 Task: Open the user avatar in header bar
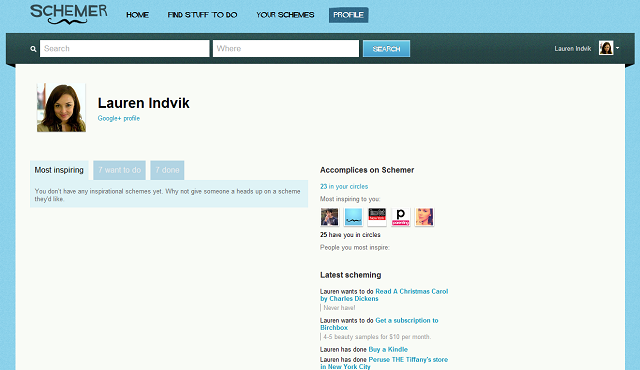coord(606,48)
